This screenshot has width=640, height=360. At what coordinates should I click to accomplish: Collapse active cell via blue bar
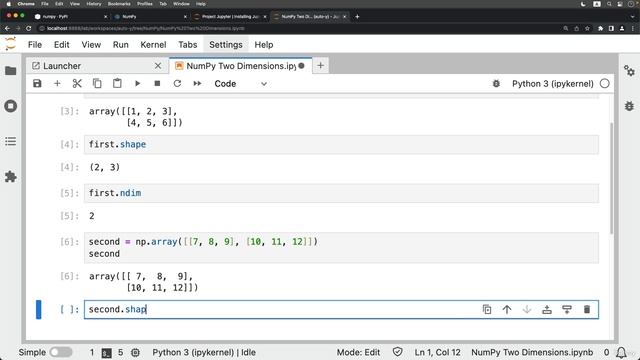[39, 309]
